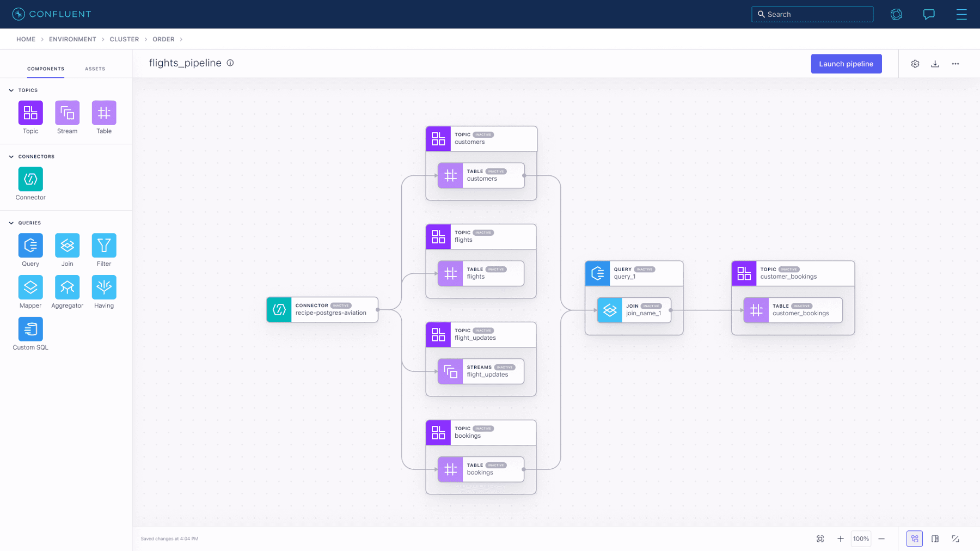
Task: Click the Search input field
Action: point(812,14)
